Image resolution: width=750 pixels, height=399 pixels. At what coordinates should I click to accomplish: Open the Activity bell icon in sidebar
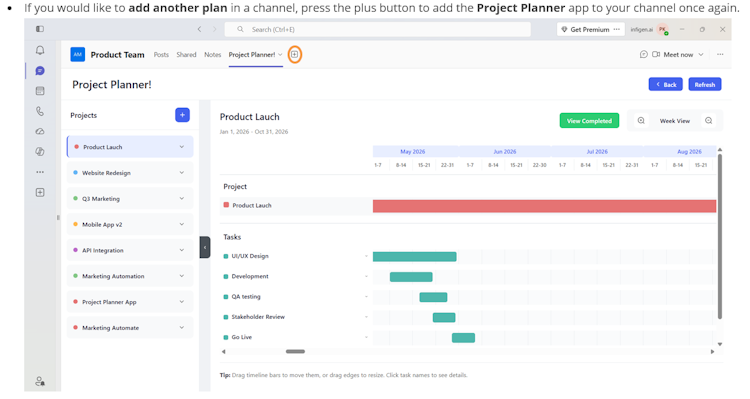point(40,50)
